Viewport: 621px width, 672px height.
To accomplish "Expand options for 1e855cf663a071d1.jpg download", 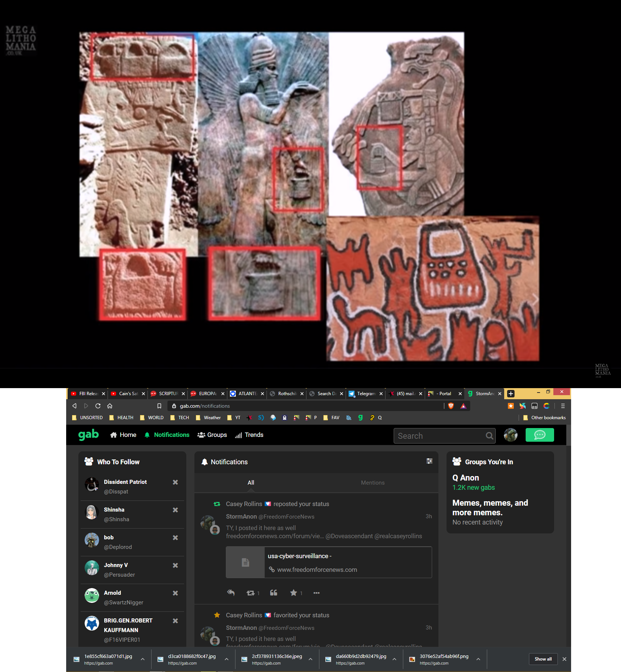I will pyautogui.click(x=143, y=659).
